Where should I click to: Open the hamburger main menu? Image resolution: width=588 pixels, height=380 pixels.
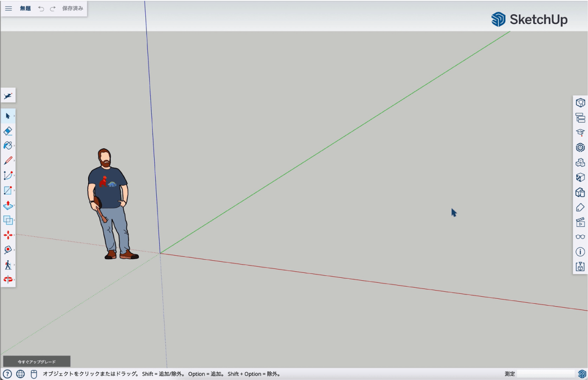[8, 8]
